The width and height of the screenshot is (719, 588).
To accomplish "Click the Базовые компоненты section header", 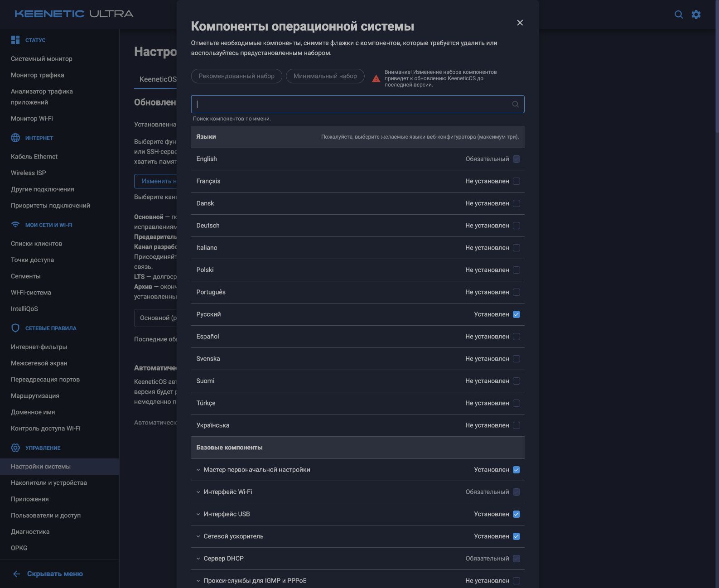I will pos(358,448).
